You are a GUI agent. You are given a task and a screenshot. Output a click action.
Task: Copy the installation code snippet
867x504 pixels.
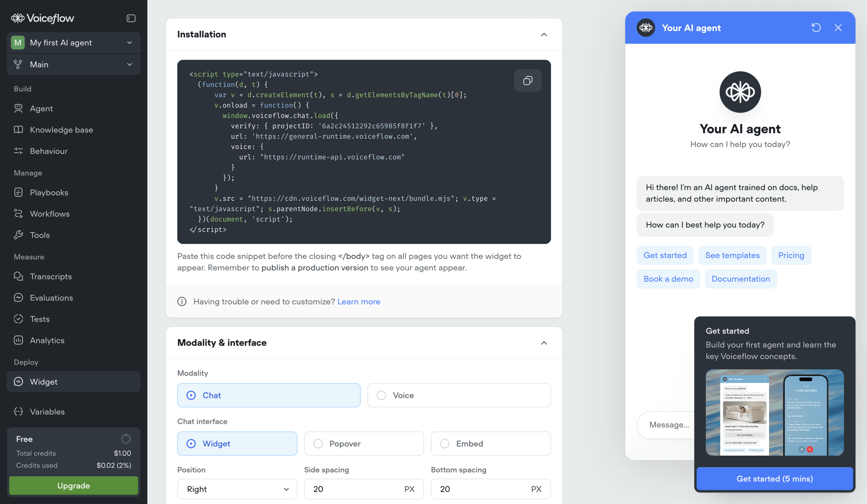pos(528,81)
